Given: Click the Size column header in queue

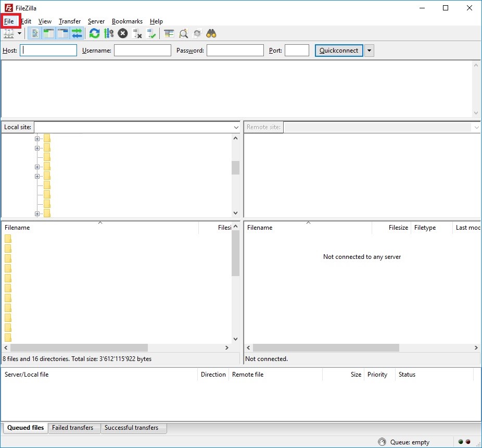Looking at the screenshot, I should click(x=344, y=375).
